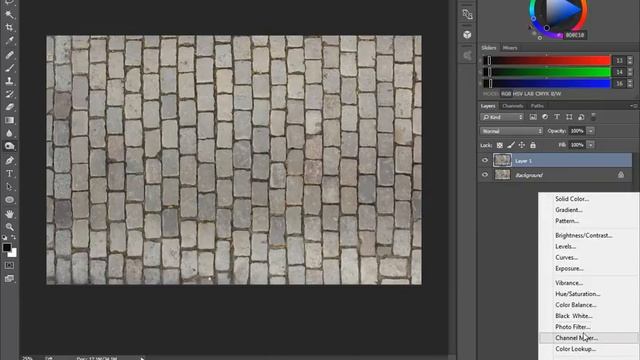This screenshot has width=640, height=360.
Task: Toggle lock all padlock
Action: coord(533,145)
